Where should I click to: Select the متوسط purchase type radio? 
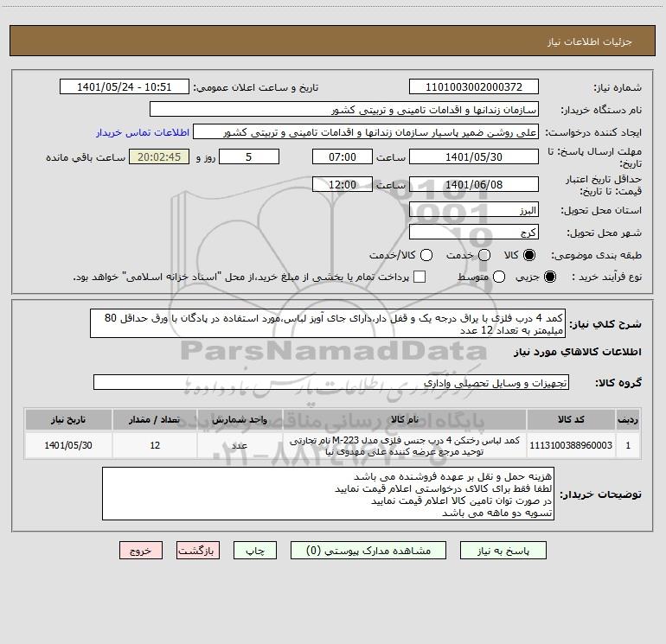(499, 277)
